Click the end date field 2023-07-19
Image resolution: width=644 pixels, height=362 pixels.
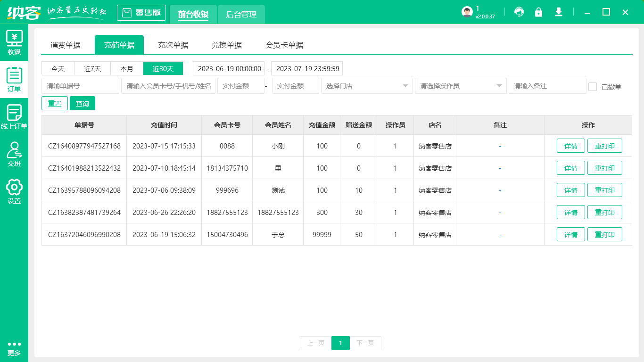(x=307, y=68)
